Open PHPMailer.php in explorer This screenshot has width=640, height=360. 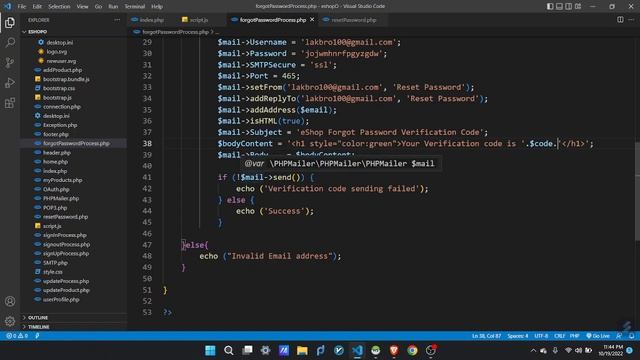point(61,198)
